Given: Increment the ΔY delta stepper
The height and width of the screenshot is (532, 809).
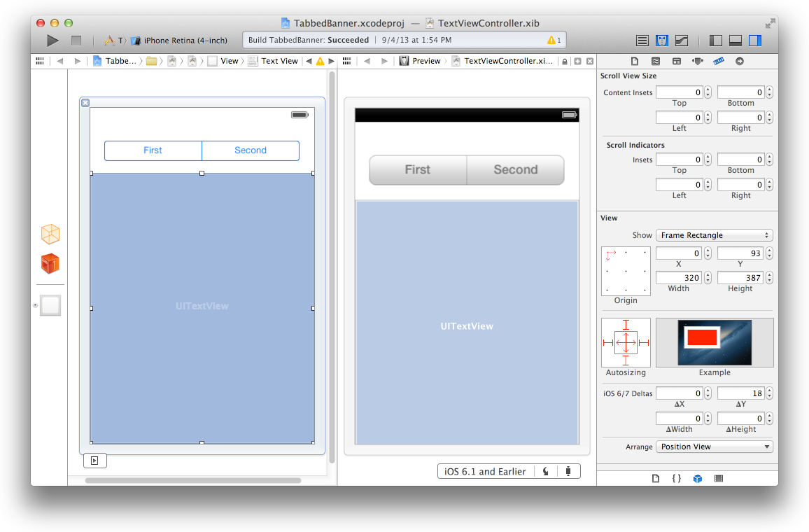Looking at the screenshot, I should [x=768, y=390].
